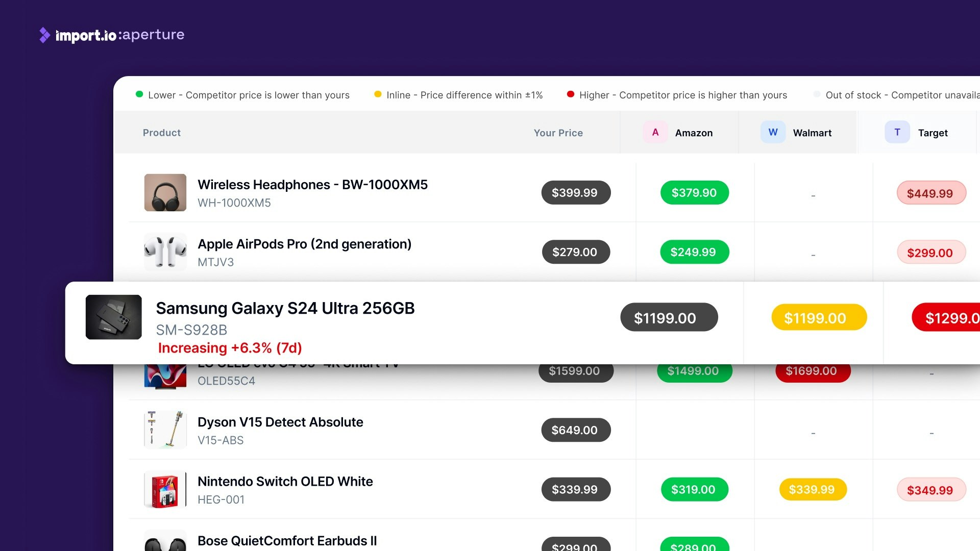Screen dimensions: 980x551
Task: Select the Walmart retailer icon in column header
Action: click(x=773, y=132)
